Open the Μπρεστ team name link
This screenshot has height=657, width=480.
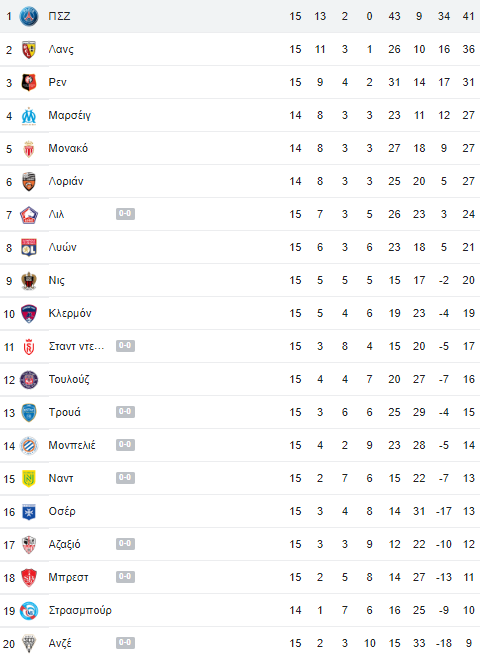tap(68, 577)
